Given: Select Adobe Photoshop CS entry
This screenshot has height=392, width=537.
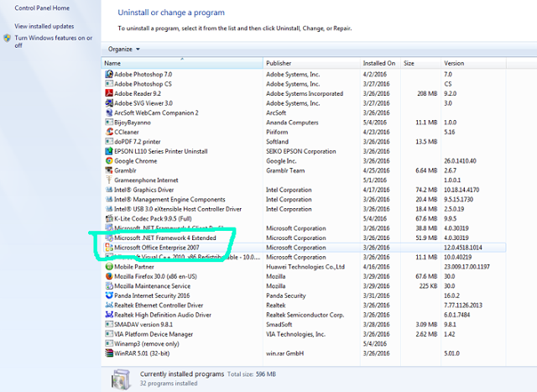Looking at the screenshot, I should pyautogui.click(x=304, y=84).
